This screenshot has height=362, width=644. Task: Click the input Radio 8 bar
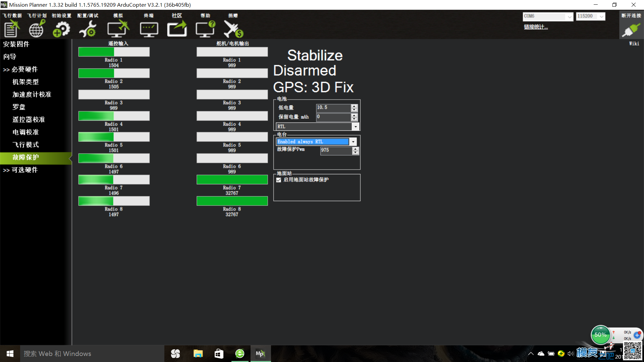(x=114, y=201)
